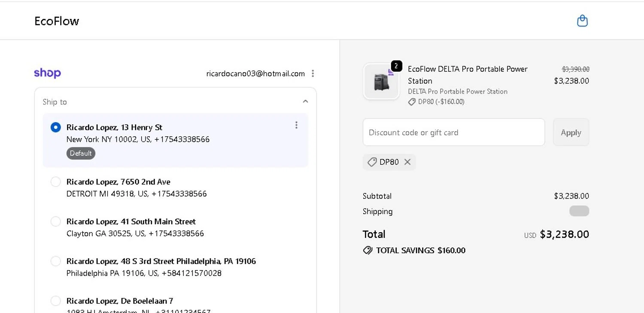Image resolution: width=644 pixels, height=313 pixels.
Task: Click the struck-through $3,390.00 price
Action: [x=576, y=69]
